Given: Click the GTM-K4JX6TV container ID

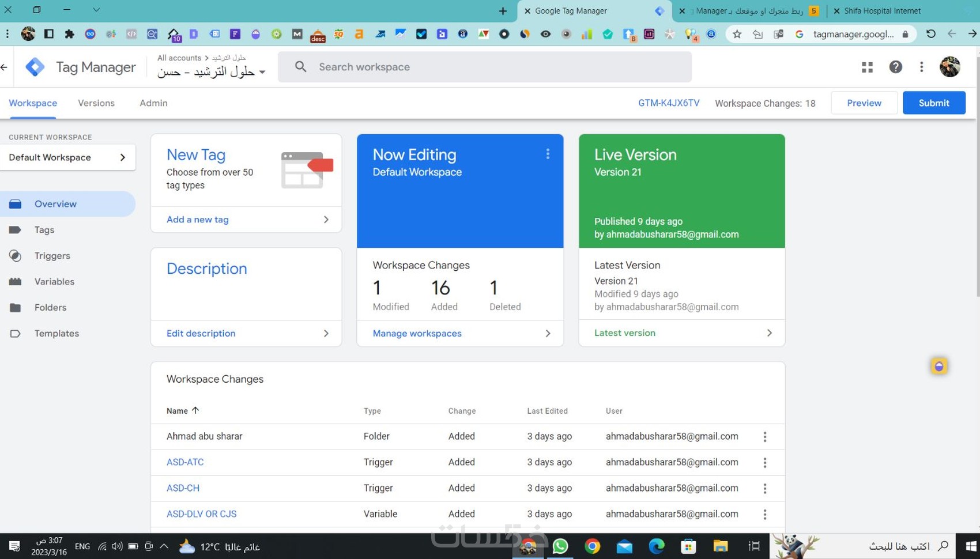Looking at the screenshot, I should [669, 103].
